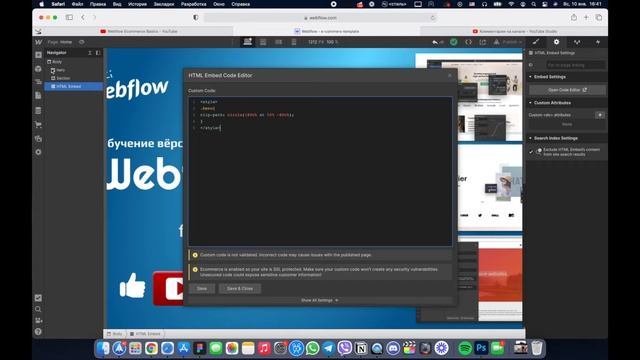This screenshot has width=640, height=360.
Task: Add a custom attribute plus button
Action: click(600, 115)
